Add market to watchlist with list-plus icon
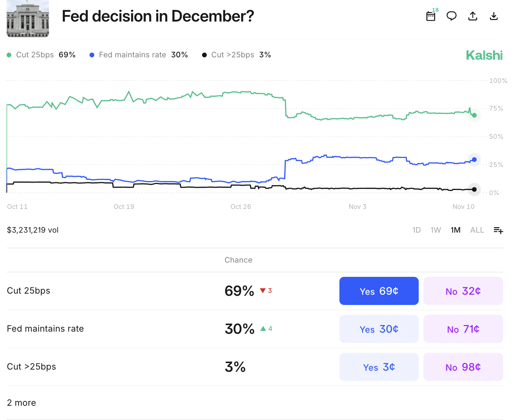This screenshot has height=420, width=521. coord(498,230)
